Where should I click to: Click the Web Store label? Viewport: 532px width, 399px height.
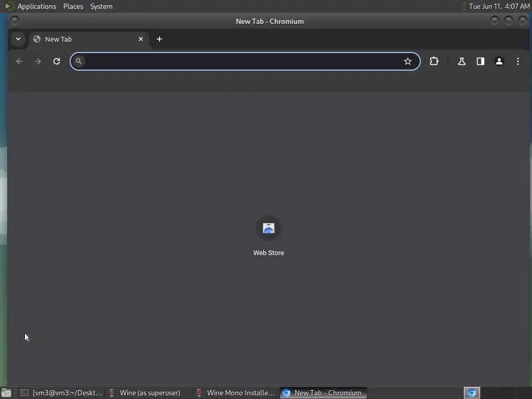click(269, 253)
